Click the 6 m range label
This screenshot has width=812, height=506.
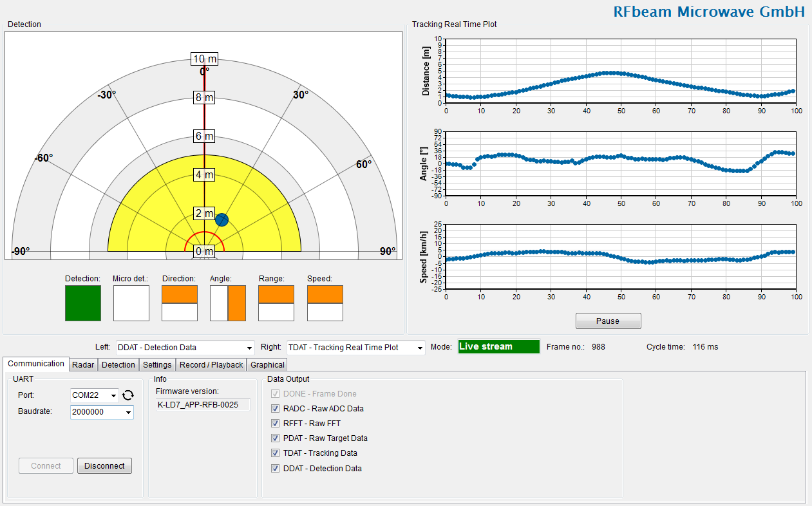(205, 136)
